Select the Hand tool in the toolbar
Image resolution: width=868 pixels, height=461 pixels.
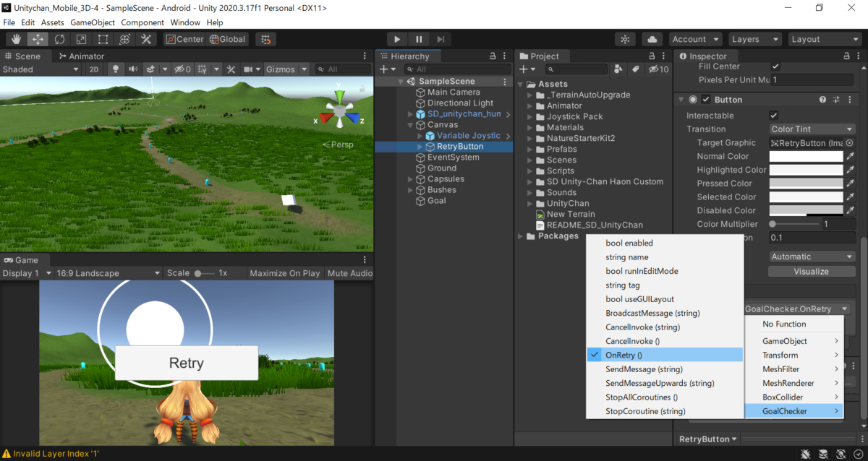point(17,39)
